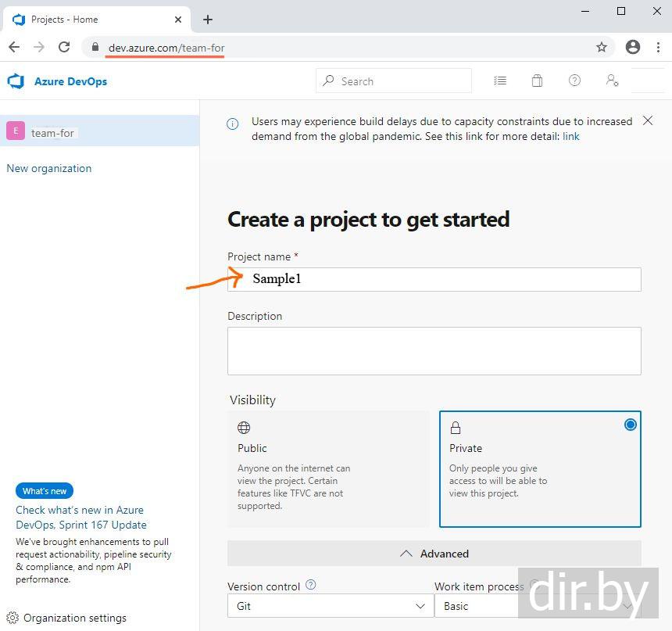Image resolution: width=672 pixels, height=631 pixels.
Task: Open the Marketplace shopping bag icon
Action: point(537,81)
